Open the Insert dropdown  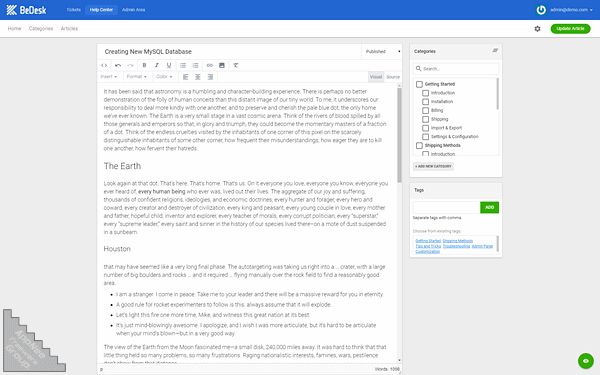(x=109, y=77)
